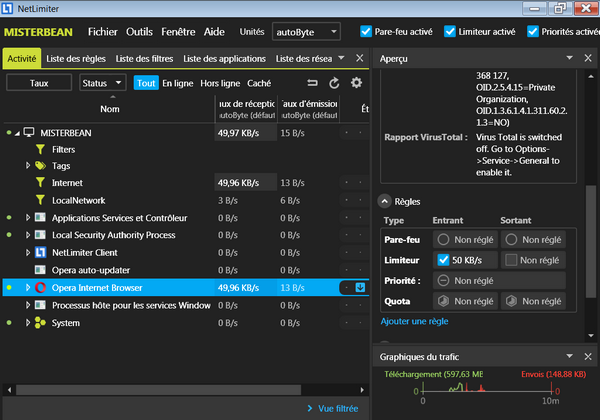Expand the Tags tree node
This screenshot has width=600, height=420.
click(x=28, y=165)
